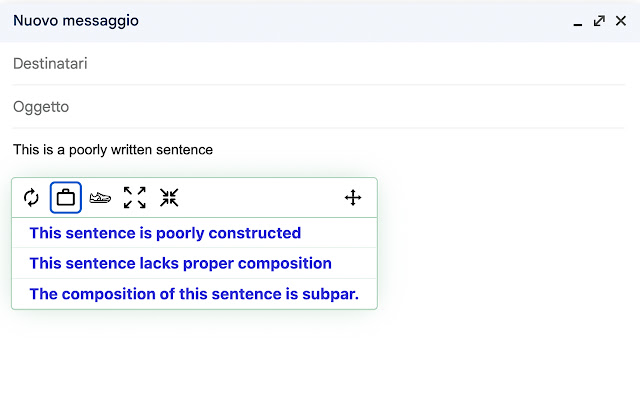This screenshot has height=400, width=640.
Task: Click into the Oggetto subject field
Action: [x=318, y=107]
